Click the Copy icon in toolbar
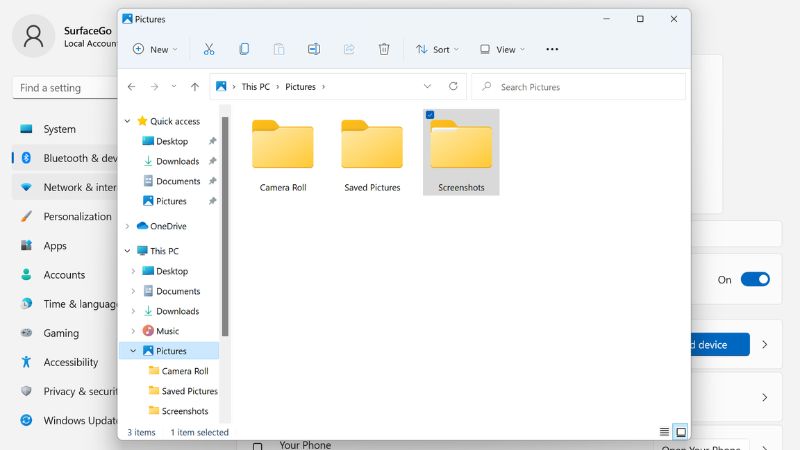 coord(244,49)
